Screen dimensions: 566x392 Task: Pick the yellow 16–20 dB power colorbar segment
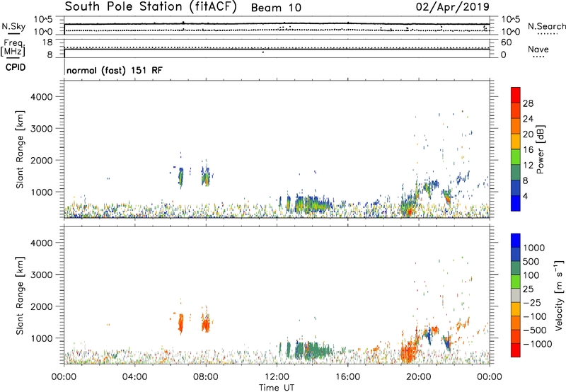tap(516, 141)
